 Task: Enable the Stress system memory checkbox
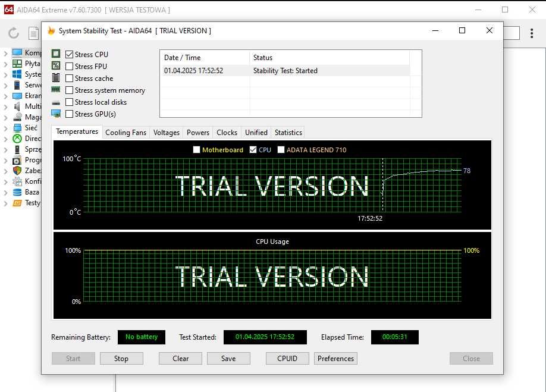coord(70,90)
